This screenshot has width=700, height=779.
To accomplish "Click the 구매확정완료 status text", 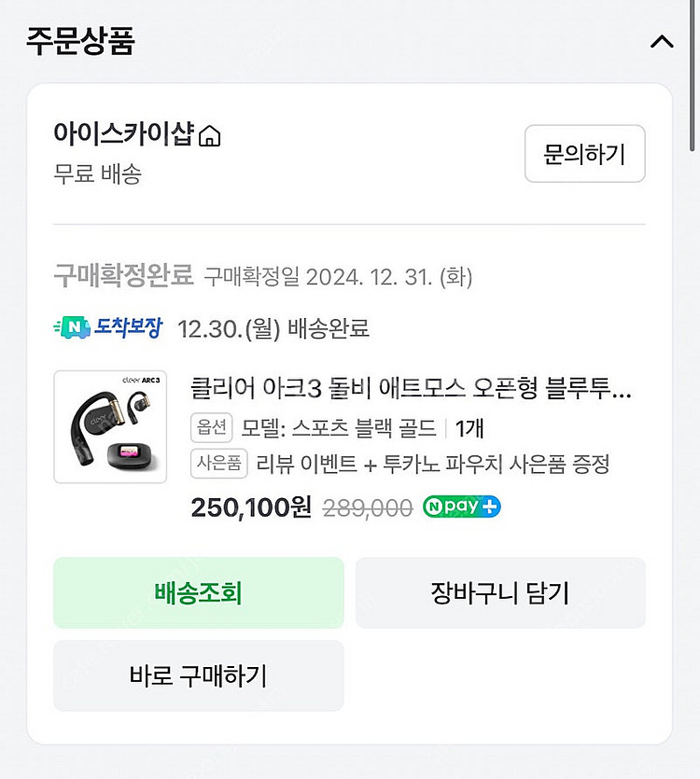I will click(x=123, y=275).
